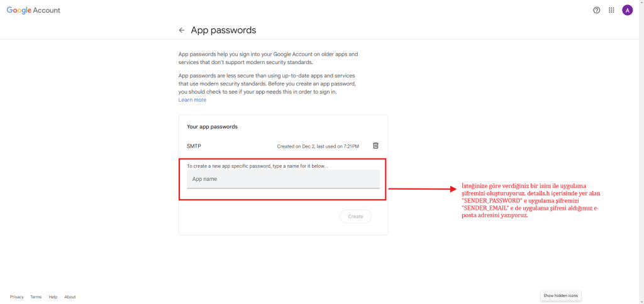Open the Terms footer link
The height and width of the screenshot is (304, 644).
tap(36, 297)
